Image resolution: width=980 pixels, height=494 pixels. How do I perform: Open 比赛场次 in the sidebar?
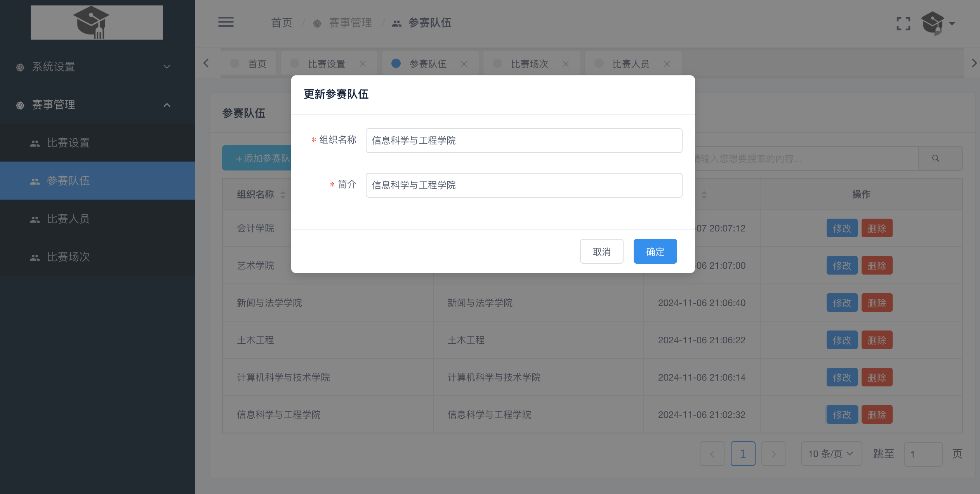97,257
